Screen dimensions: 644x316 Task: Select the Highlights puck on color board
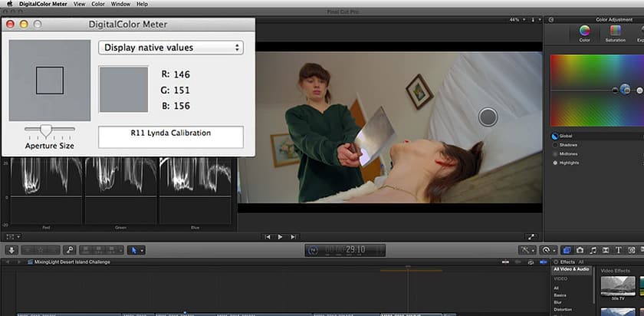click(640, 91)
